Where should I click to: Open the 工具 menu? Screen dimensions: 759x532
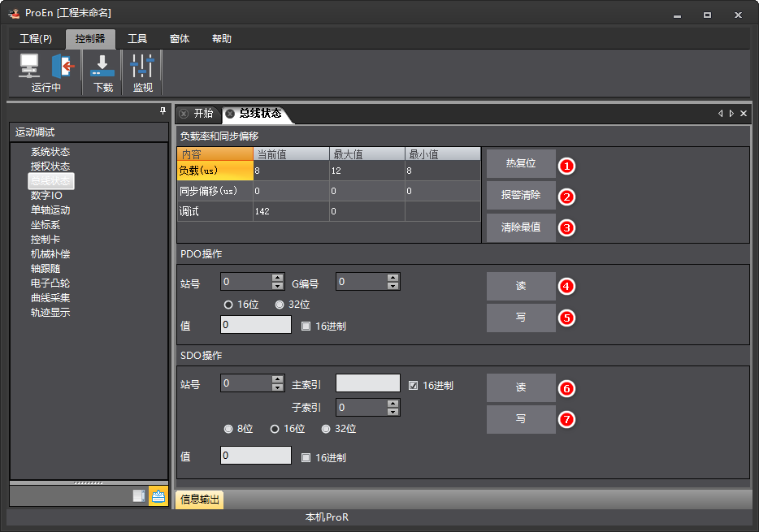click(x=137, y=39)
